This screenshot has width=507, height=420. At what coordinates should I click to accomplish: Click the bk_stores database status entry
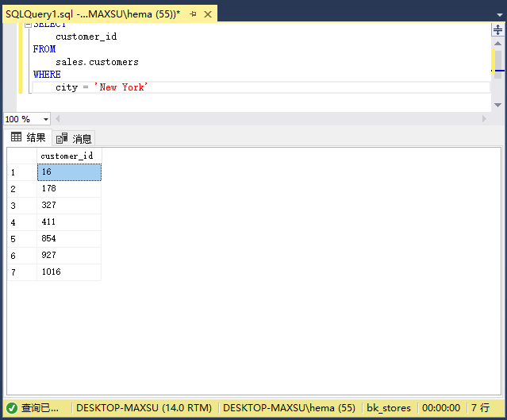(x=389, y=408)
